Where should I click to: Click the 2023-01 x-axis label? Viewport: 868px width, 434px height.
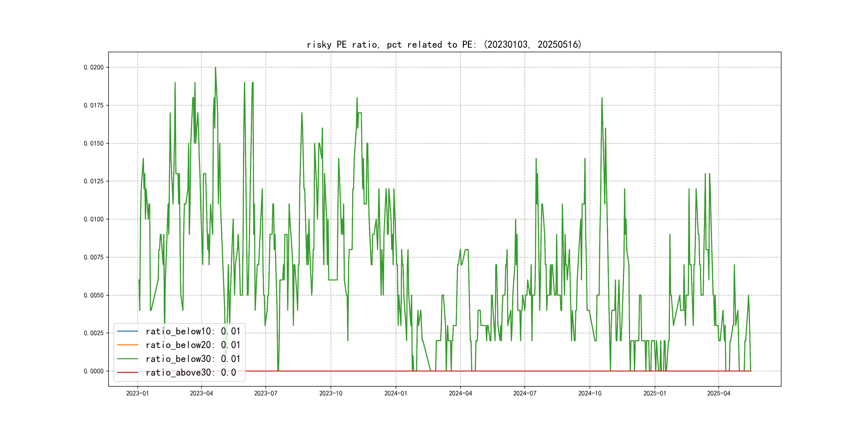click(137, 394)
